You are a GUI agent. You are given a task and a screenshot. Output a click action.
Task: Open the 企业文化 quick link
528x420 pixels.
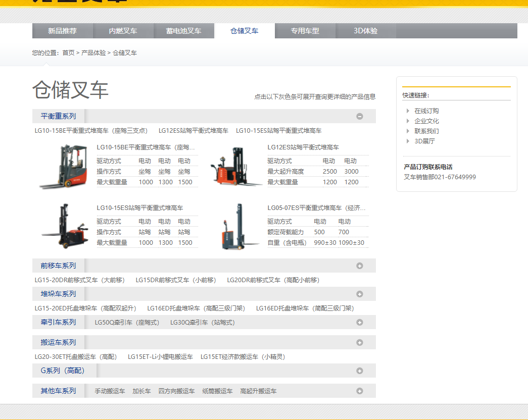click(426, 121)
